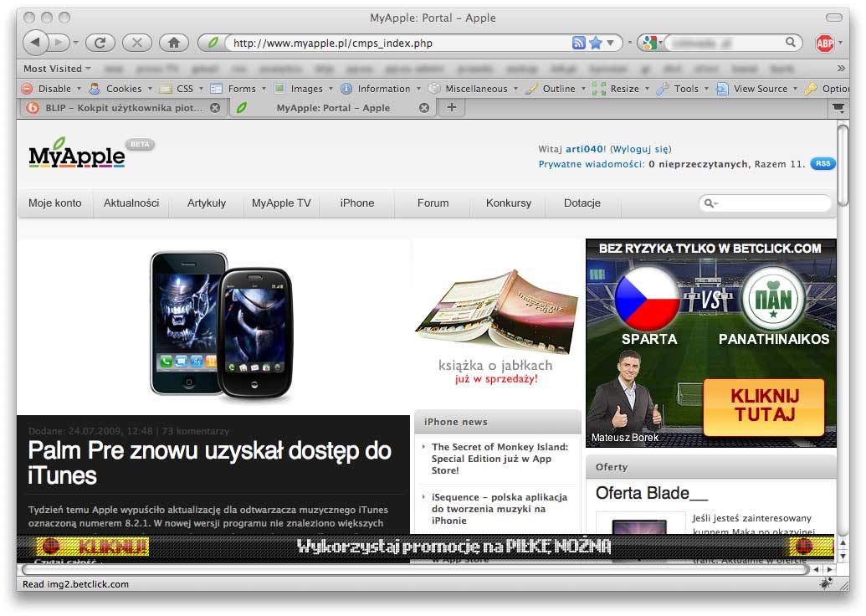Click the horizontal scrollbar track
Image resolution: width=866 pixels, height=616 pixels.
(x=414, y=569)
